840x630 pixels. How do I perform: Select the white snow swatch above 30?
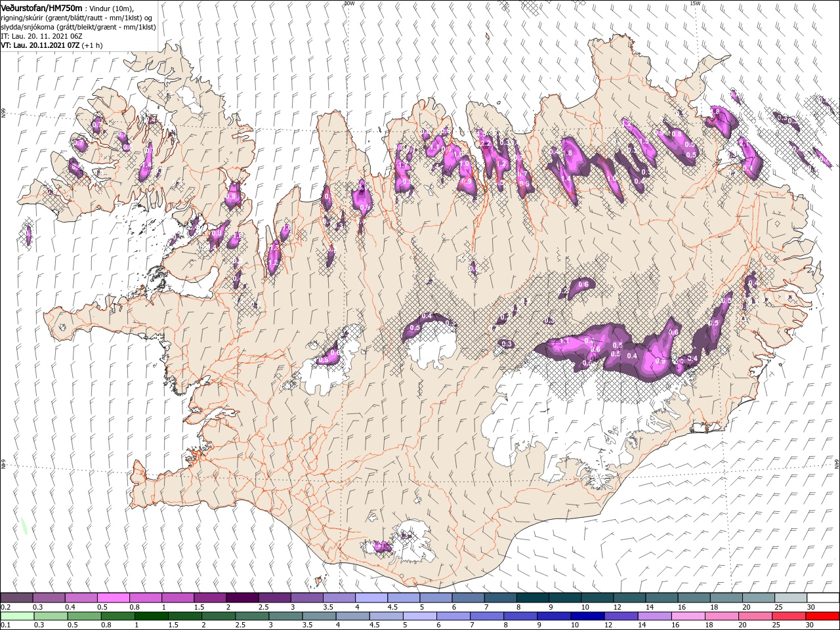(x=822, y=598)
